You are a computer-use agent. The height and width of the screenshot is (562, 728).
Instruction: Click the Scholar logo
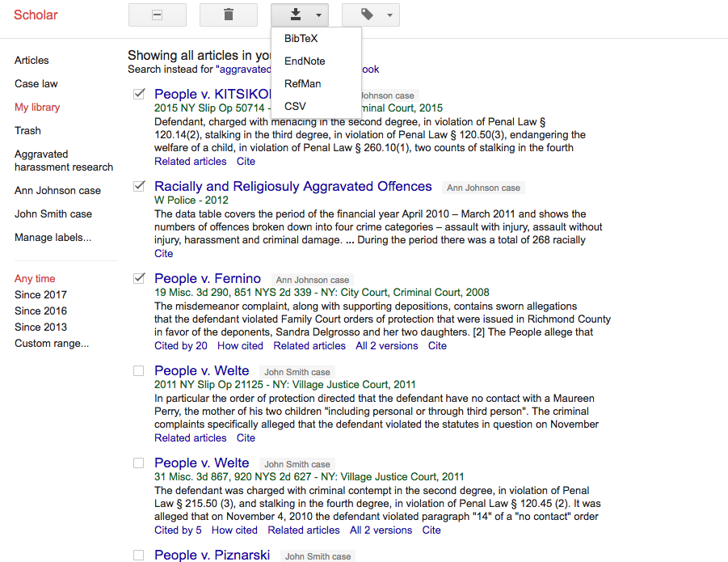36,14
